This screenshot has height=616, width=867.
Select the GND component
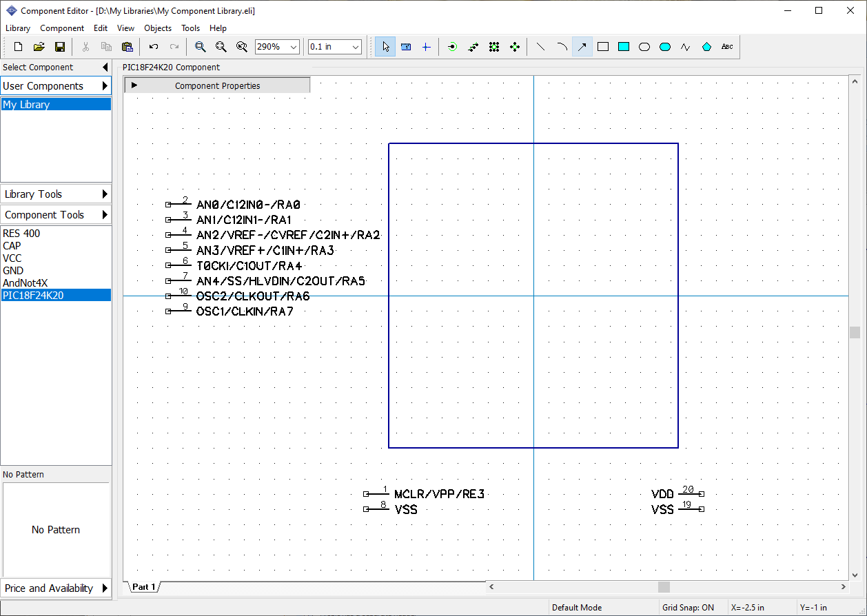tap(56, 271)
